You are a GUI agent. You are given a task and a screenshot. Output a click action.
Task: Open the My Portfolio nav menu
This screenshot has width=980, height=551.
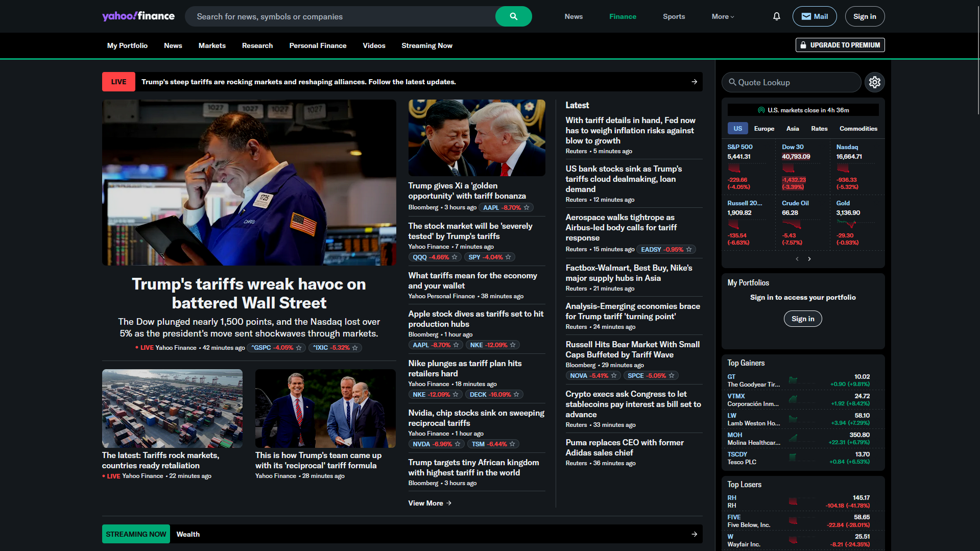(x=127, y=45)
